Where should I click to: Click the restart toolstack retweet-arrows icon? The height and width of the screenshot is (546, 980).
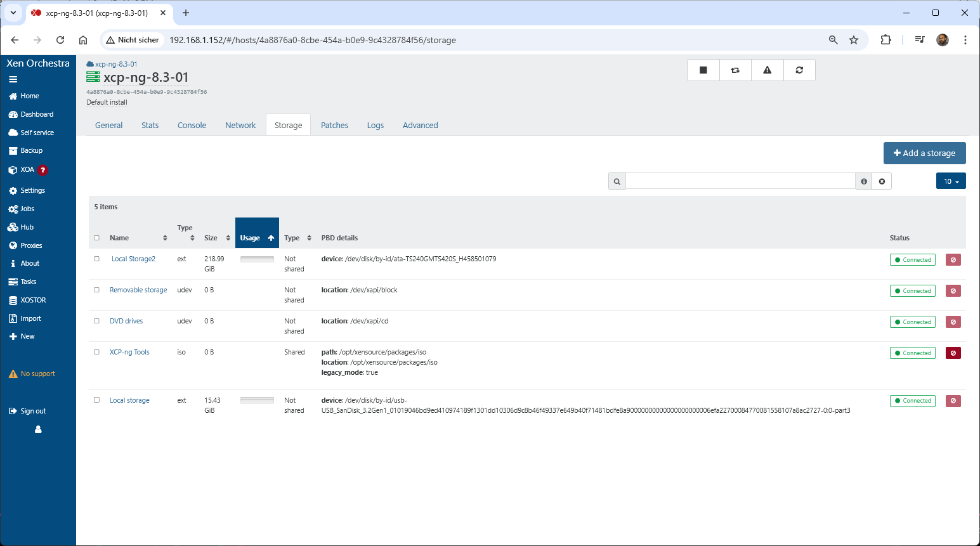[x=735, y=70]
